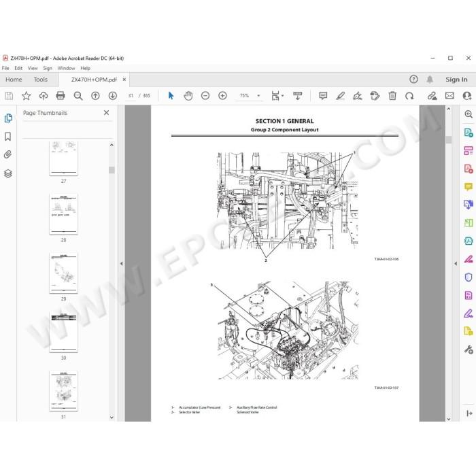
Task: Open Layers panel icon
Action: point(8,173)
